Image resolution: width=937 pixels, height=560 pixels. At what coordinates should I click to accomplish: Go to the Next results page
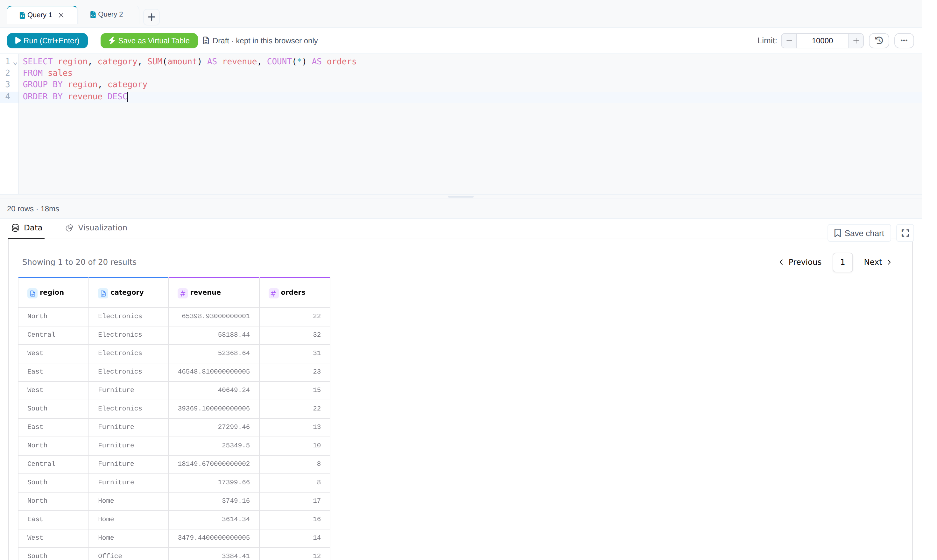tap(878, 262)
